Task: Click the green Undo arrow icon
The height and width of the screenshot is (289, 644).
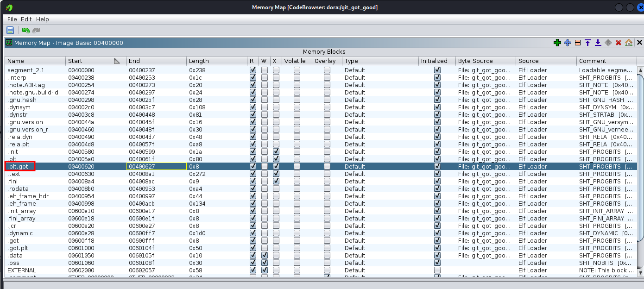Action: [26, 30]
